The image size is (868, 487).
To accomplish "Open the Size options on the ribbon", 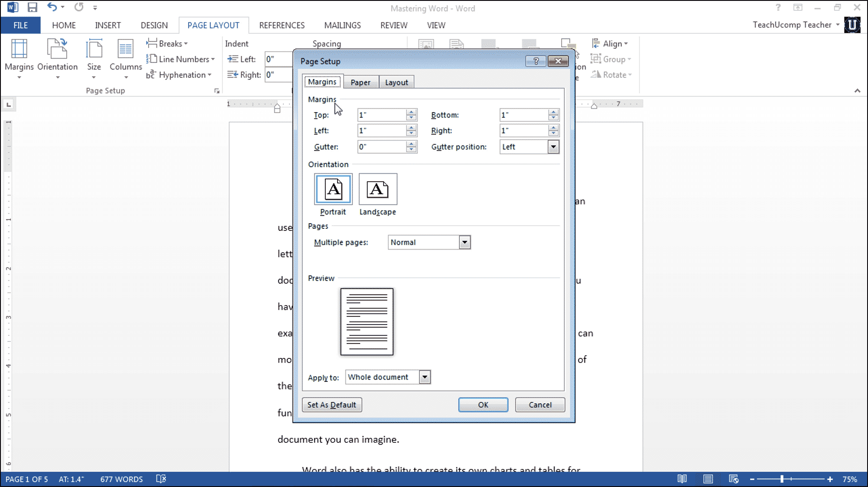I will [94, 58].
